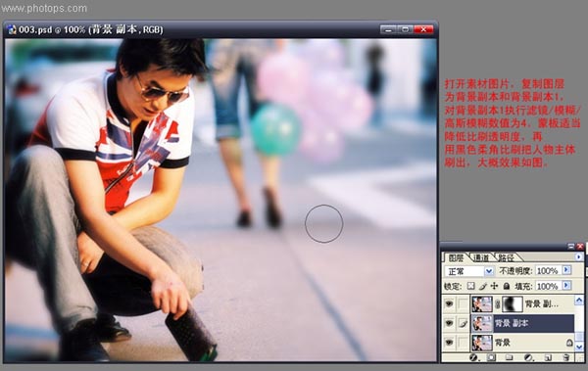Delete layer trash icon
588x371 pixels.
tap(566, 357)
